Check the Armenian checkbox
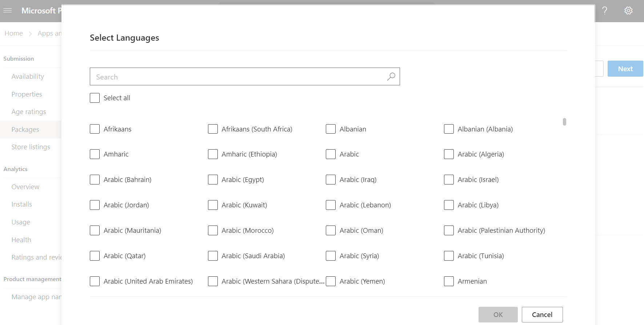This screenshot has width=644, height=325. click(449, 281)
